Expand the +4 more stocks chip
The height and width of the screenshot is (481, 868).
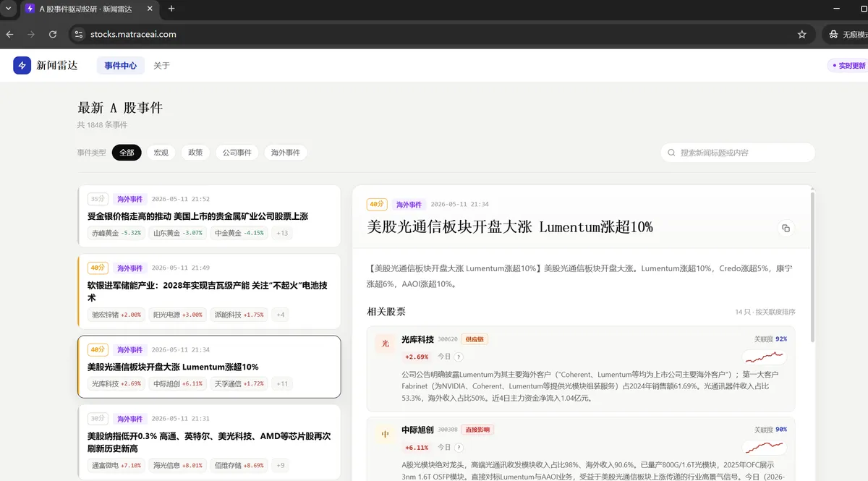[x=281, y=315]
